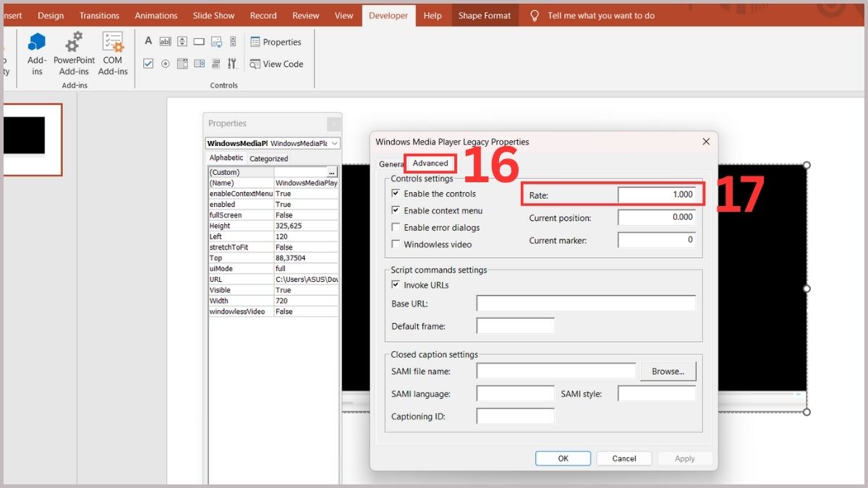868x488 pixels.
Task: Select the Option Button control icon
Action: click(x=165, y=64)
